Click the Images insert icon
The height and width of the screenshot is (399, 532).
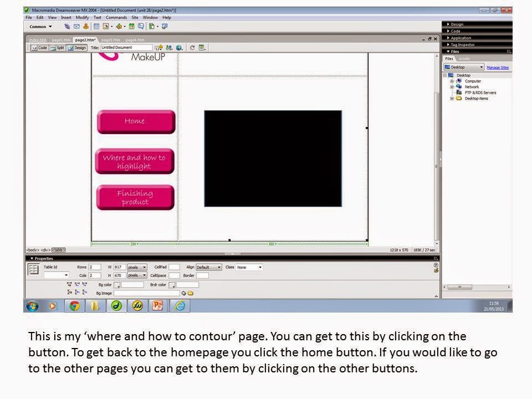106,27
